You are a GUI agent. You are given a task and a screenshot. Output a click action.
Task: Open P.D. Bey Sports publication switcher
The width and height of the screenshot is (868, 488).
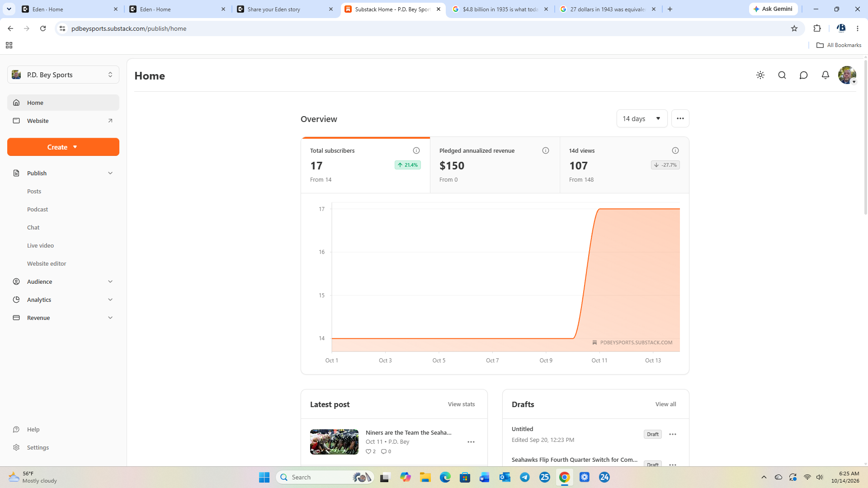pos(63,75)
